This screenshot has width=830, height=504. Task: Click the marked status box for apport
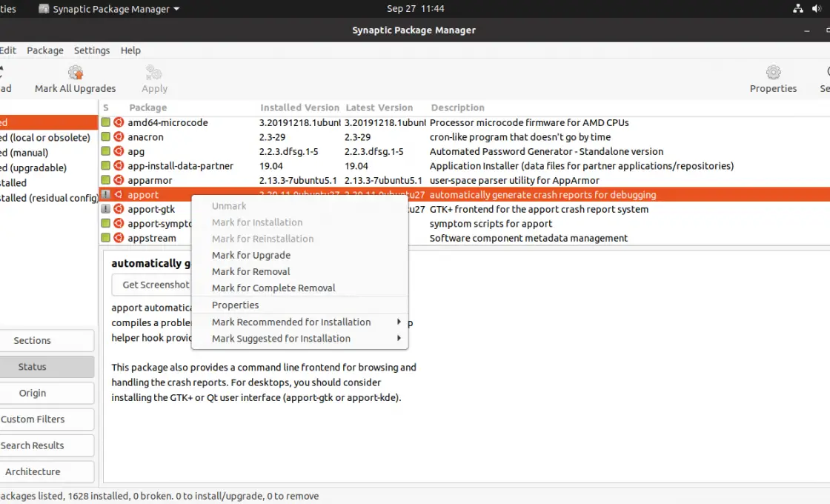coord(106,194)
